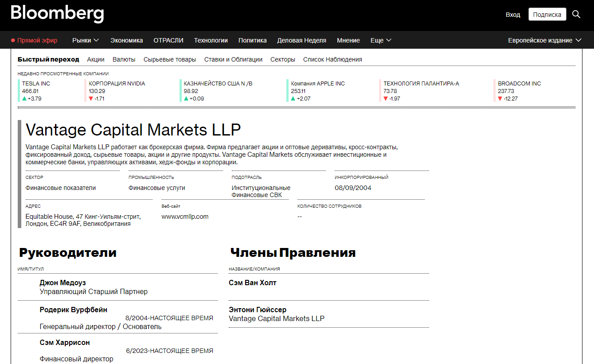Image resolution: width=594 pixels, height=364 pixels.
Task: Click US Treasury price 98.92
Action: [191, 91]
